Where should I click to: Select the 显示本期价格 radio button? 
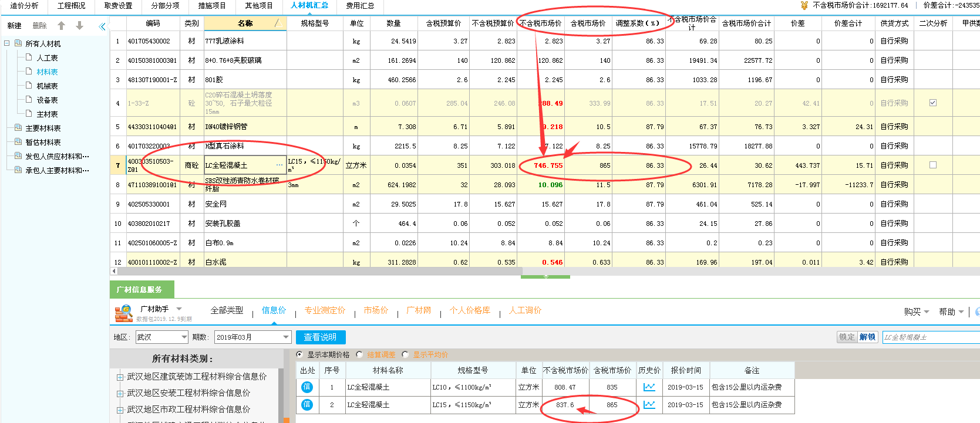299,354
